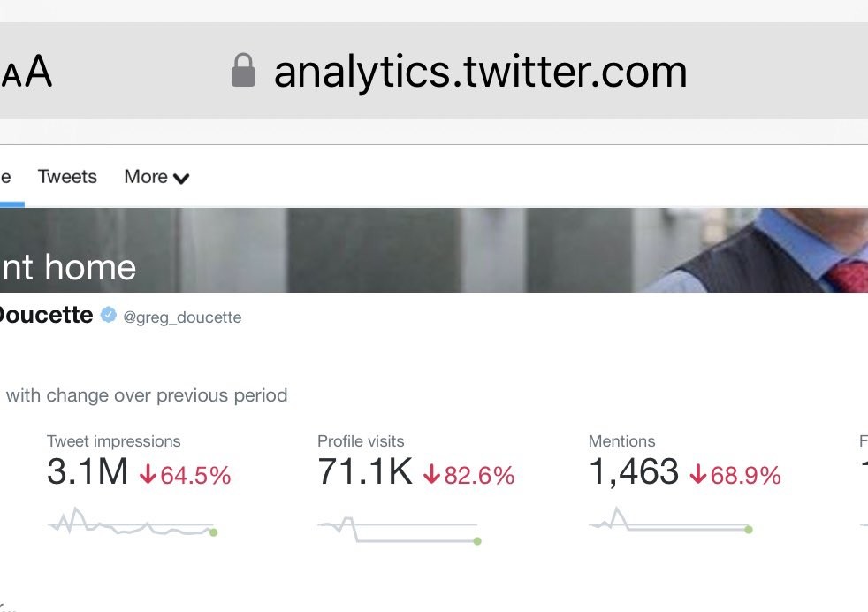This screenshot has height=612, width=868.
Task: Click the green end dot on Tweet impressions sparkline
Action: (x=213, y=532)
